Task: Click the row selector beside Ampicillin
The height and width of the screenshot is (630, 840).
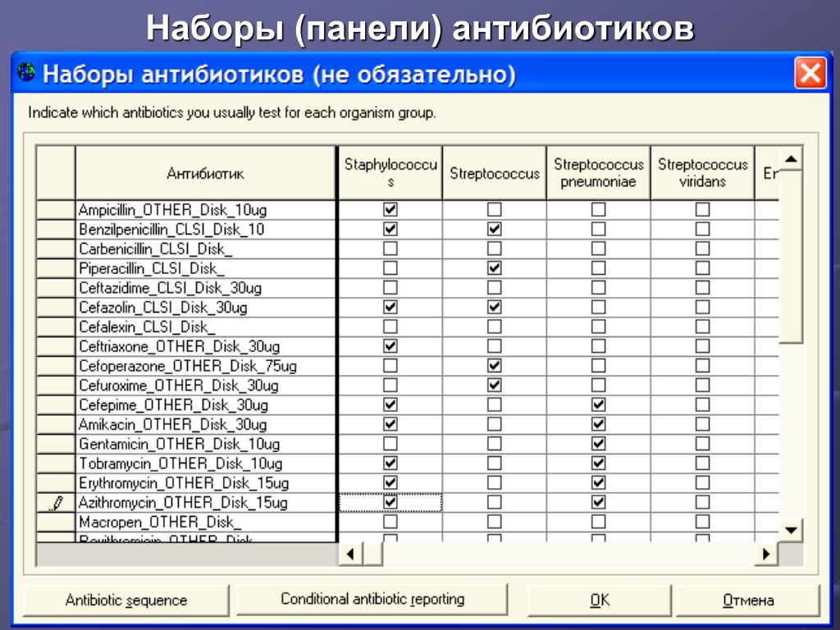Action: click(56, 210)
